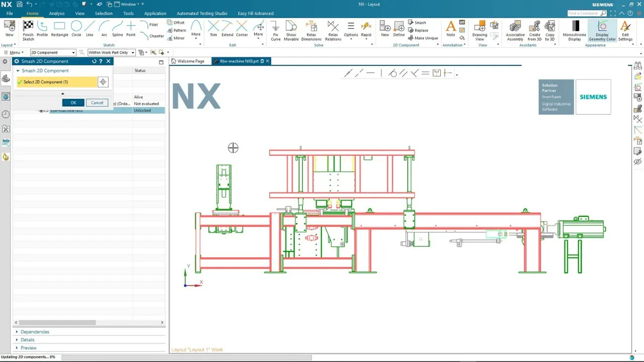This screenshot has height=362, width=644.
Task: Open the File menu
Action: (x=10, y=14)
